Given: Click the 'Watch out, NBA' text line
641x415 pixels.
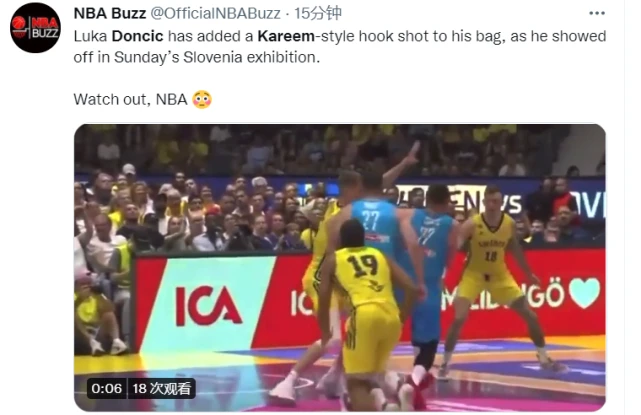Looking at the screenshot, I should pos(130,99).
